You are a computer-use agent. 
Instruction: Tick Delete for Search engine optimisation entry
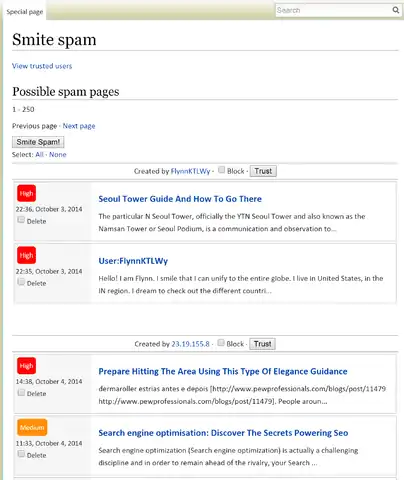click(21, 454)
